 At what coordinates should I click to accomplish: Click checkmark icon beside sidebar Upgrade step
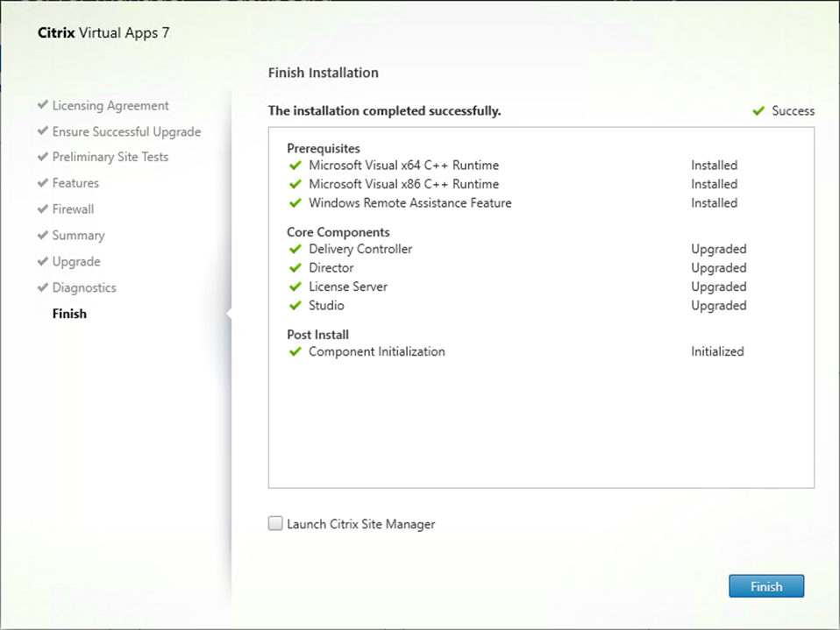pos(43,261)
